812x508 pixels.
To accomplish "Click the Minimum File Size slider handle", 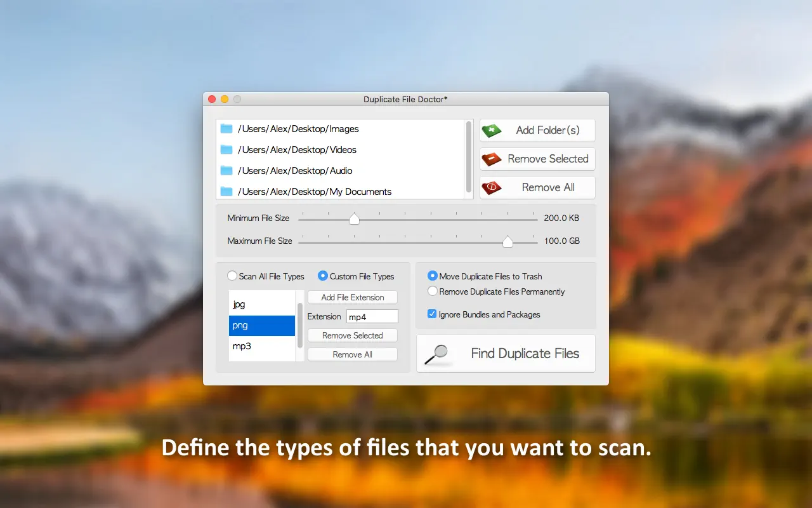I will [354, 219].
